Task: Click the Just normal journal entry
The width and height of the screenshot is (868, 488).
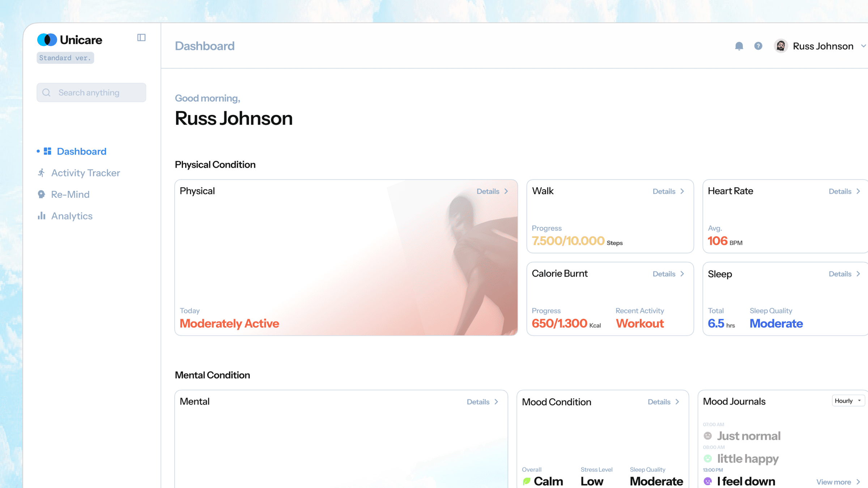Action: click(749, 436)
